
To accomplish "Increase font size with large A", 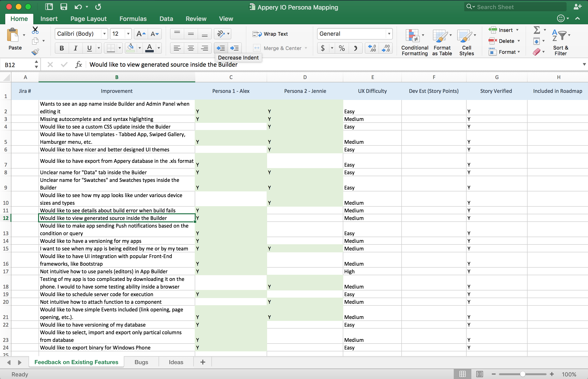I will click(x=141, y=34).
